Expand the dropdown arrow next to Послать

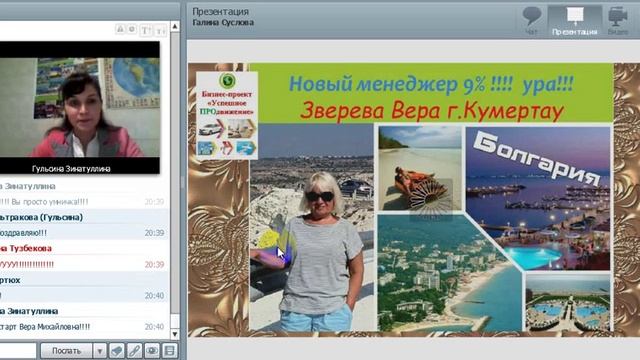click(99, 351)
